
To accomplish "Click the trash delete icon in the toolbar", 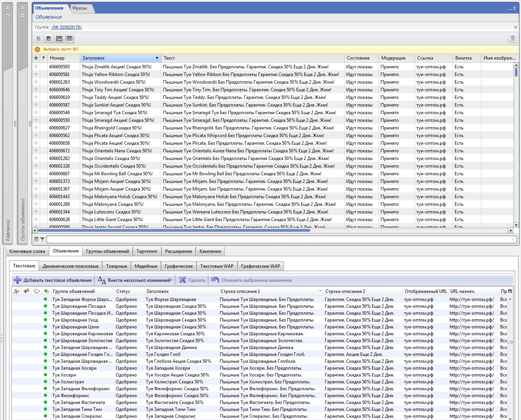I will (513, 39).
